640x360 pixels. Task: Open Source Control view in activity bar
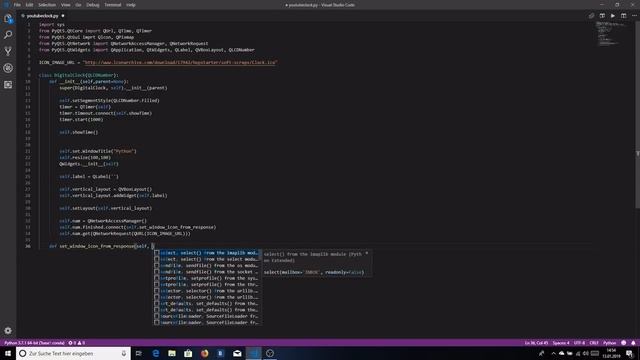(8, 51)
